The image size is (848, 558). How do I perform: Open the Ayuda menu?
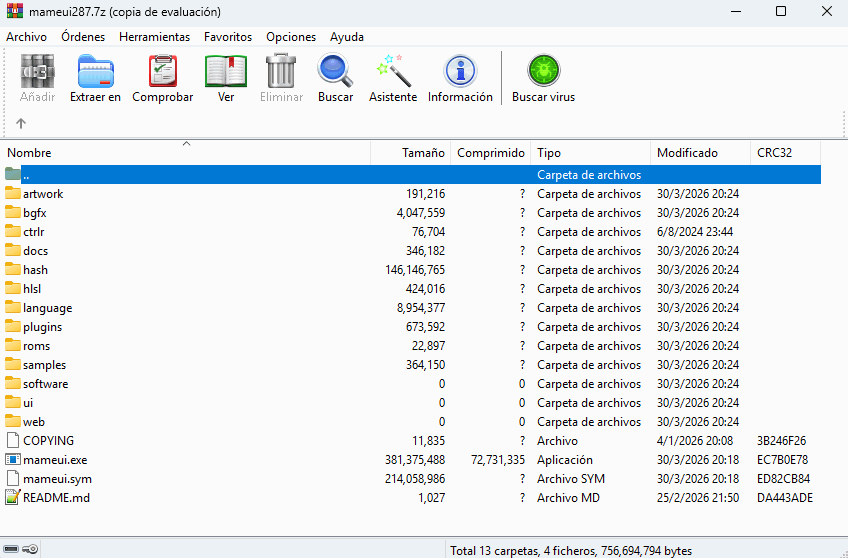[x=347, y=37]
